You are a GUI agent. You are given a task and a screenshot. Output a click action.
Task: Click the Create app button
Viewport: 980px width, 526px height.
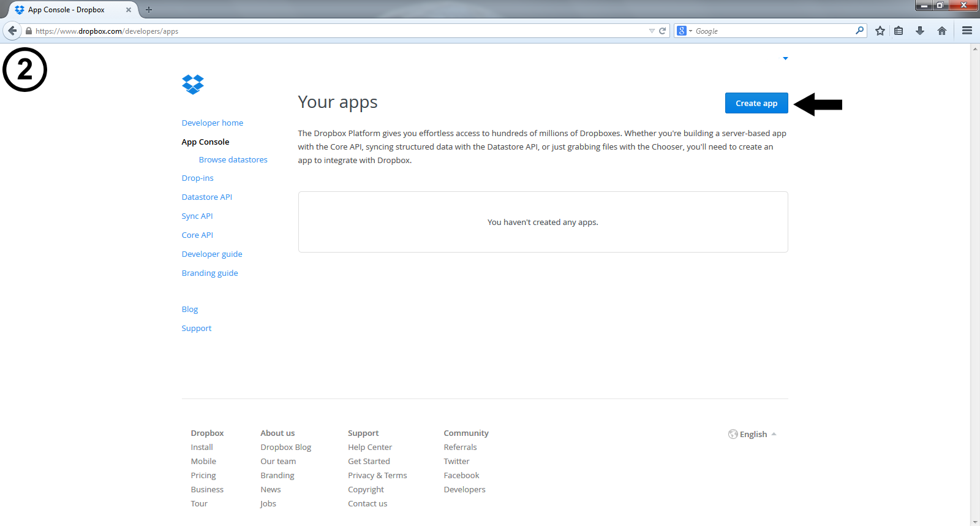pyautogui.click(x=756, y=103)
